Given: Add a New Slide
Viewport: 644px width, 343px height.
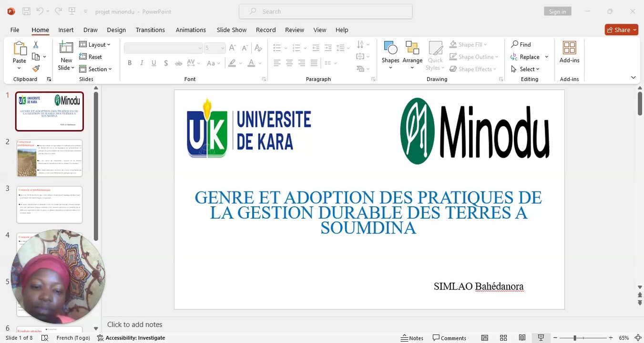Looking at the screenshot, I should 66,56.
